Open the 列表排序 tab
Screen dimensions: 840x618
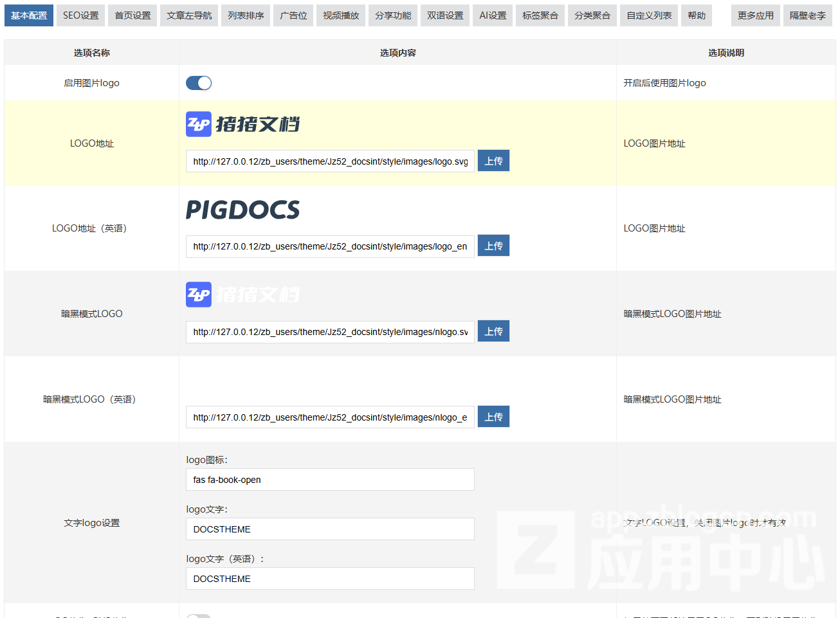click(x=246, y=15)
